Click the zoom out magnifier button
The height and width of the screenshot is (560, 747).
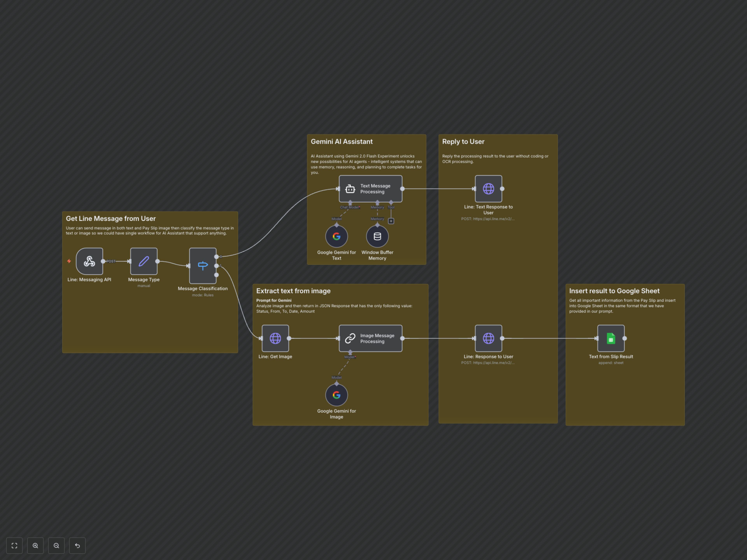pyautogui.click(x=56, y=545)
